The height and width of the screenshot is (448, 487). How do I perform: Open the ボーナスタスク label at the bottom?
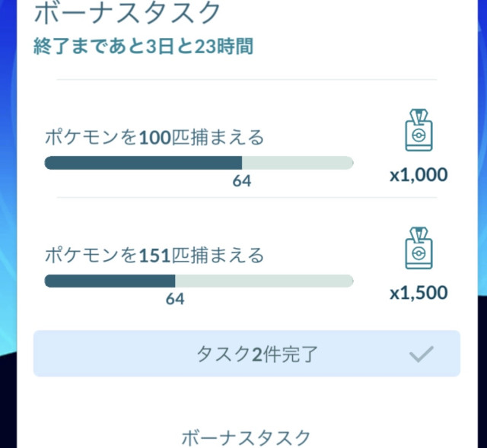(246, 437)
